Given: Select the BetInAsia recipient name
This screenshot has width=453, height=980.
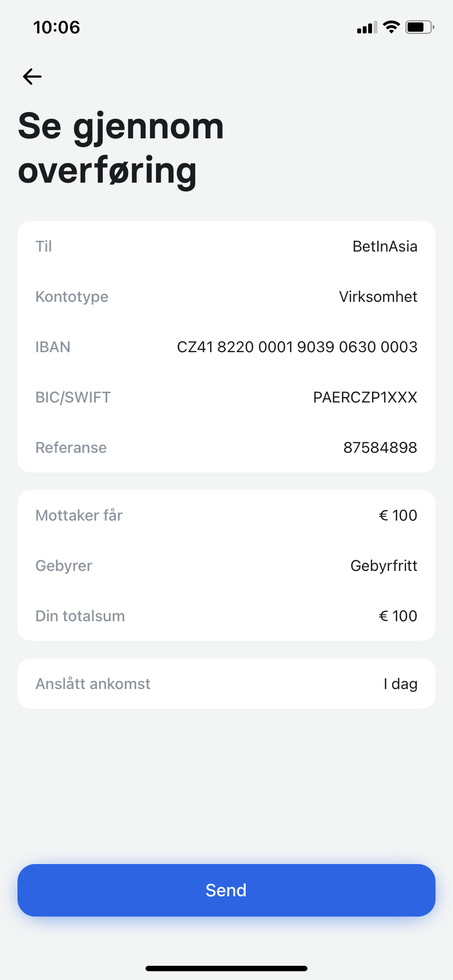Looking at the screenshot, I should point(385,247).
